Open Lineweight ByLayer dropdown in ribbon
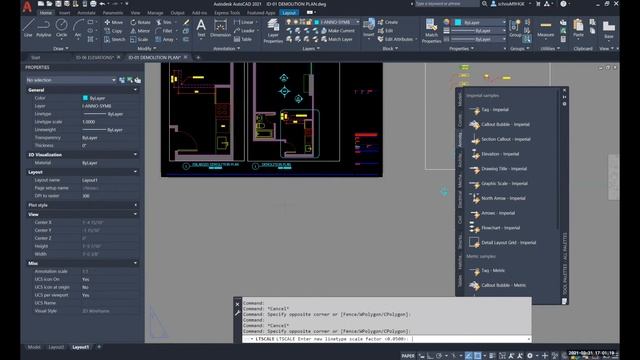The width and height of the screenshot is (640, 360). pyautogui.click(x=478, y=31)
